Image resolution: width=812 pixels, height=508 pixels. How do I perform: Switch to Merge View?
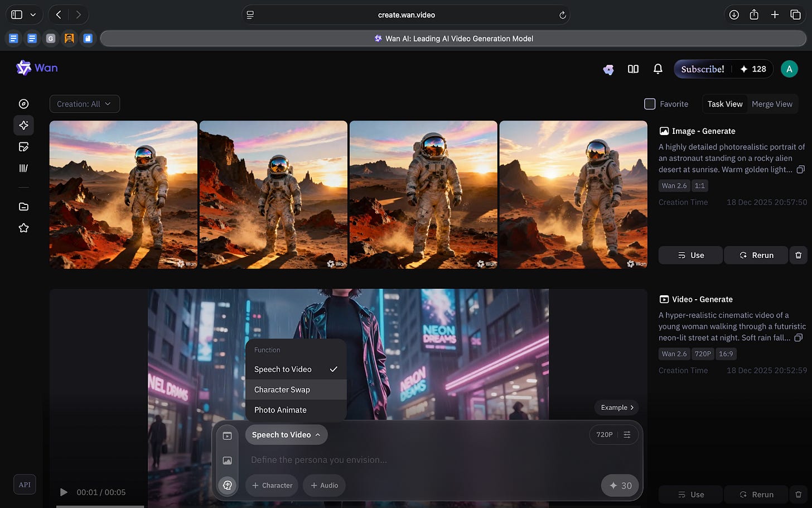pos(771,104)
